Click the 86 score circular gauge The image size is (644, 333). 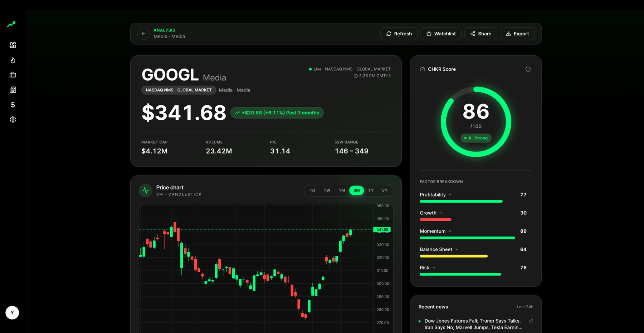point(476,122)
